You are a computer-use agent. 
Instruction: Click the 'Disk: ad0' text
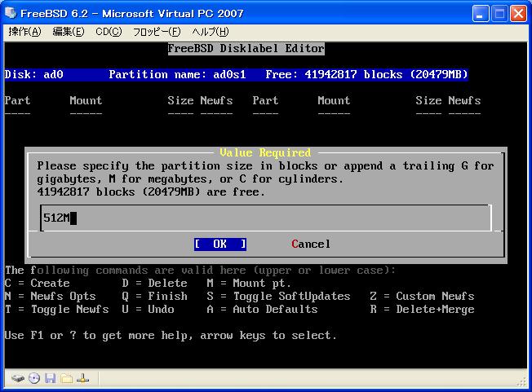coord(34,74)
